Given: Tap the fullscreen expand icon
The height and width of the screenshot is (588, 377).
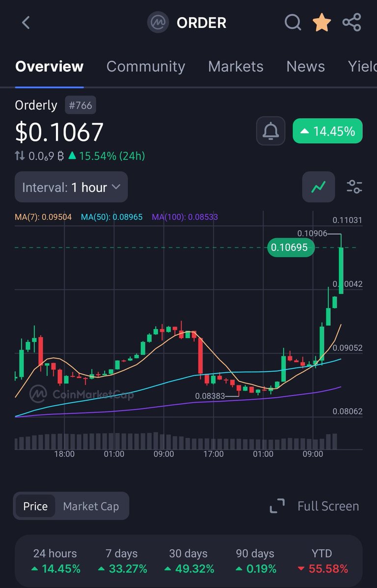Looking at the screenshot, I should click(277, 506).
